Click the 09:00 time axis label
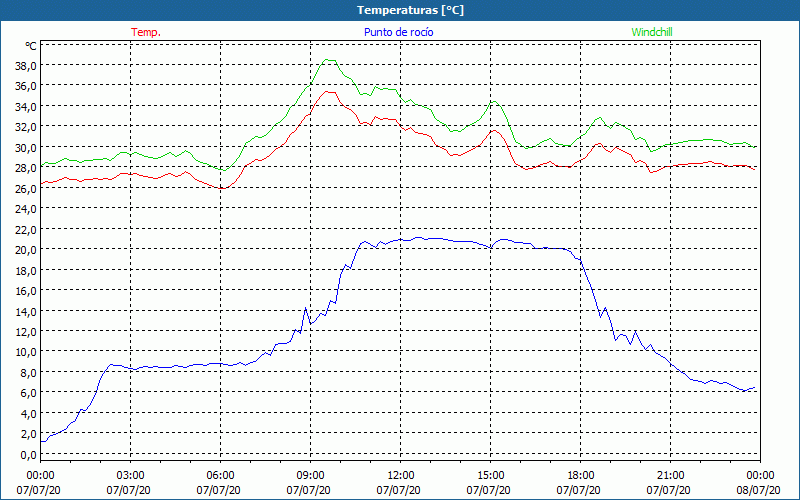 (311, 476)
